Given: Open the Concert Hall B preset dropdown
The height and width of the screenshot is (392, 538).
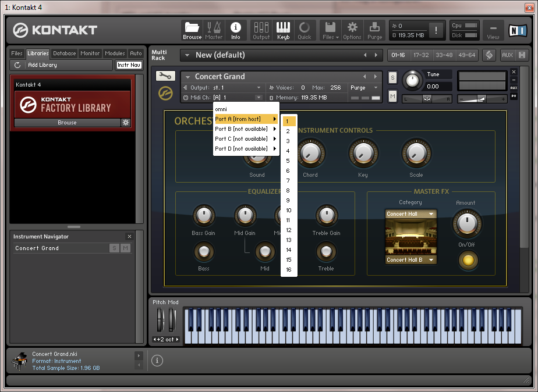Looking at the screenshot, I should (410, 260).
